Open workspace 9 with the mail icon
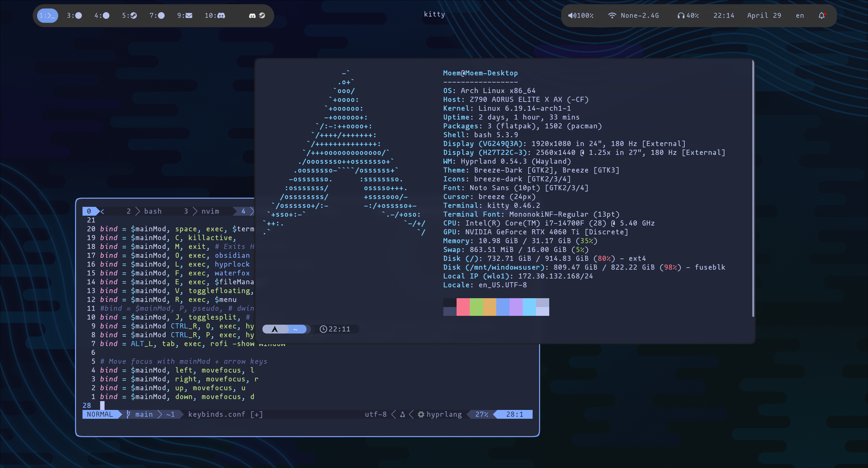868x468 pixels. [x=185, y=16]
